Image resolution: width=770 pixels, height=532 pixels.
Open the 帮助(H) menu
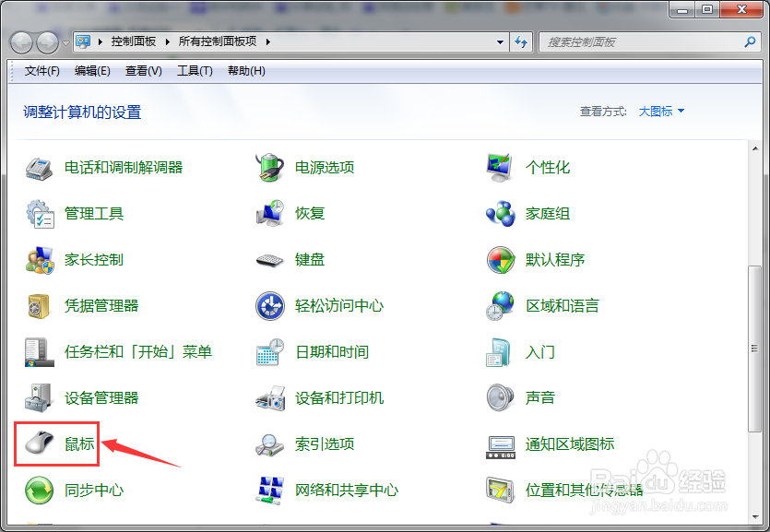[246, 71]
